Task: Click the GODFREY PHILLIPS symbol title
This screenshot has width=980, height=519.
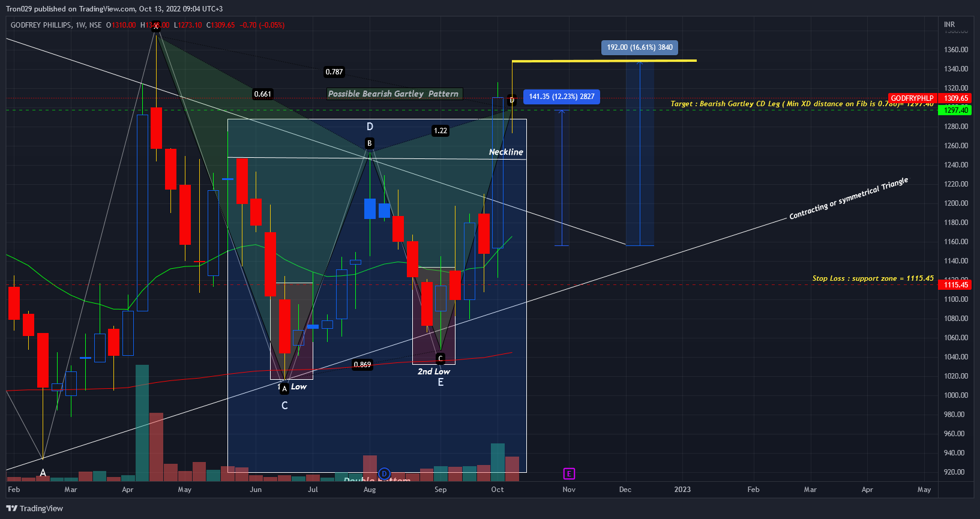Action: click(41, 25)
